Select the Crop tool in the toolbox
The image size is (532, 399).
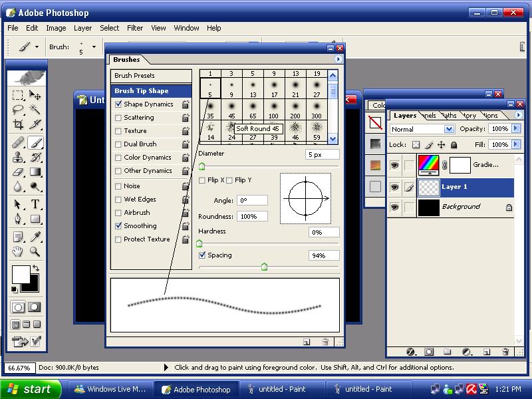coord(19,124)
